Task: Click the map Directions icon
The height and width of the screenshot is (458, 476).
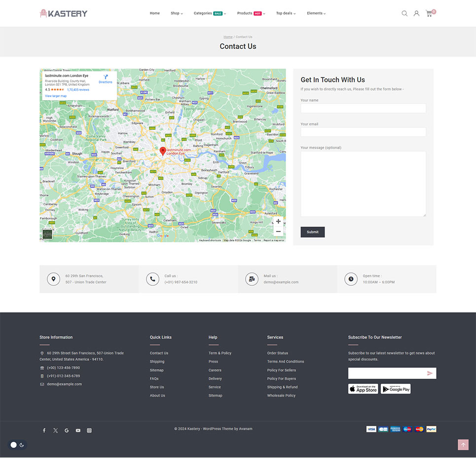Action: click(x=106, y=77)
